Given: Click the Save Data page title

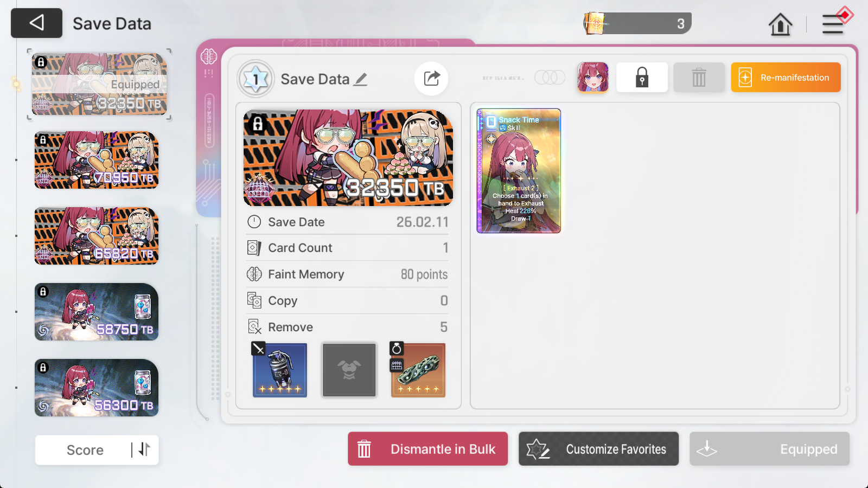Looking at the screenshot, I should tap(112, 24).
